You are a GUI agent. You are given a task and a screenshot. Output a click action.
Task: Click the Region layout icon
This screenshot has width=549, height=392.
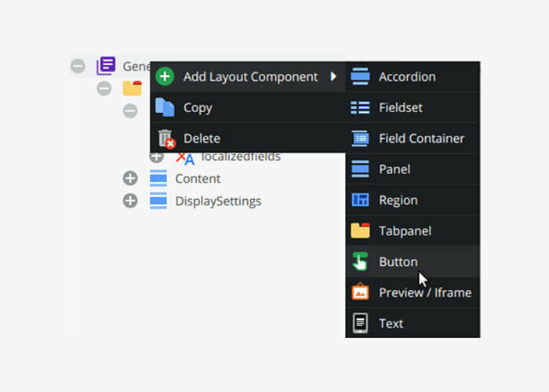coord(360,200)
